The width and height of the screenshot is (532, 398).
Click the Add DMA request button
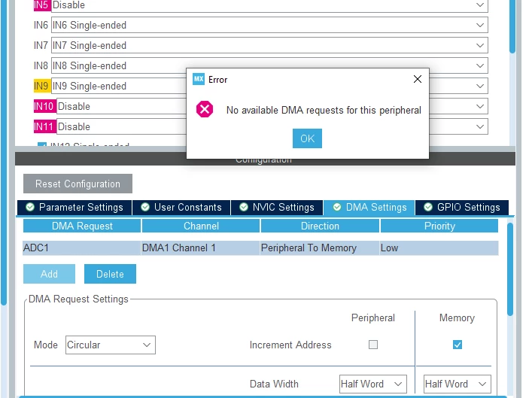tap(49, 274)
